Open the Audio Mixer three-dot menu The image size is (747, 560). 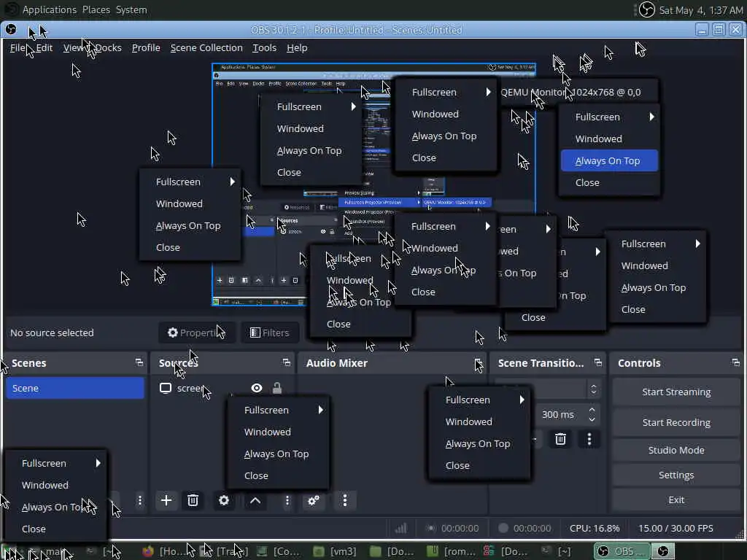point(345,500)
